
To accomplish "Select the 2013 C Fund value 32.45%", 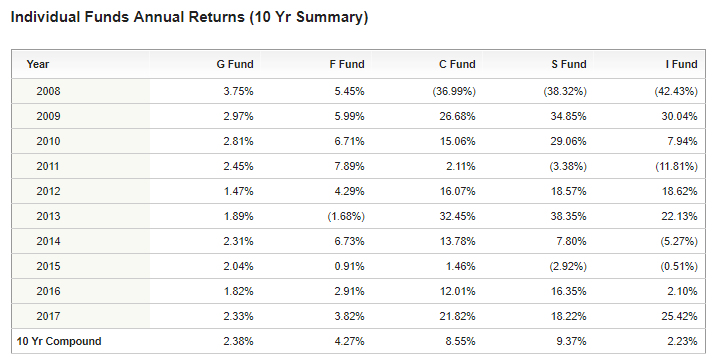I will tap(457, 216).
